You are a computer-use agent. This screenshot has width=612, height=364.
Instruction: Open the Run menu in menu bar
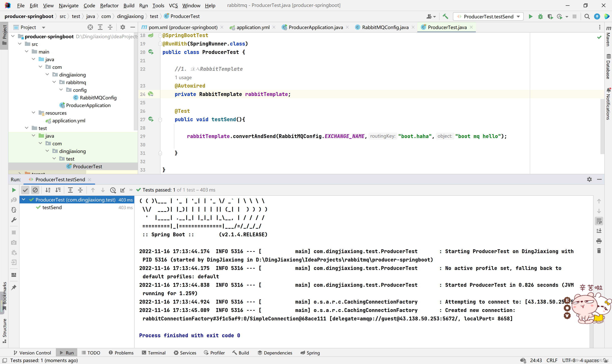coord(143,5)
